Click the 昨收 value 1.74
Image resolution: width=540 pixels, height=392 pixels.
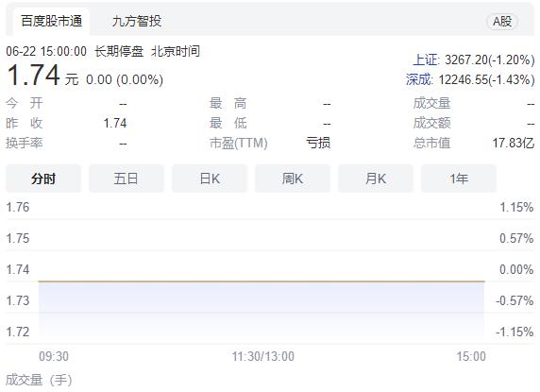(x=115, y=123)
